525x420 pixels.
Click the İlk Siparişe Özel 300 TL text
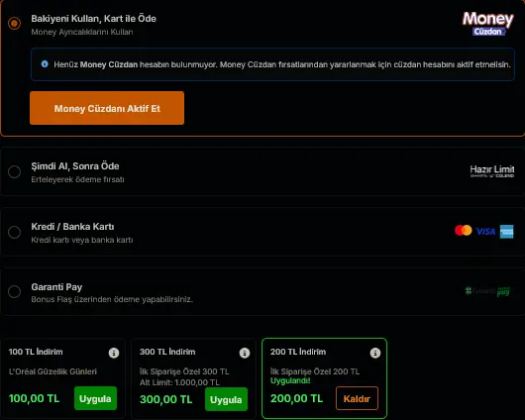[184, 371]
